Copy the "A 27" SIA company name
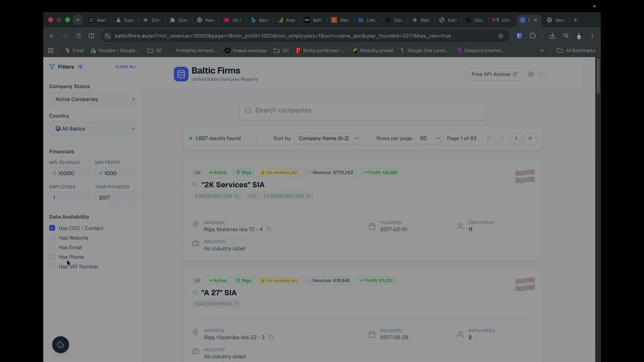 point(195,293)
